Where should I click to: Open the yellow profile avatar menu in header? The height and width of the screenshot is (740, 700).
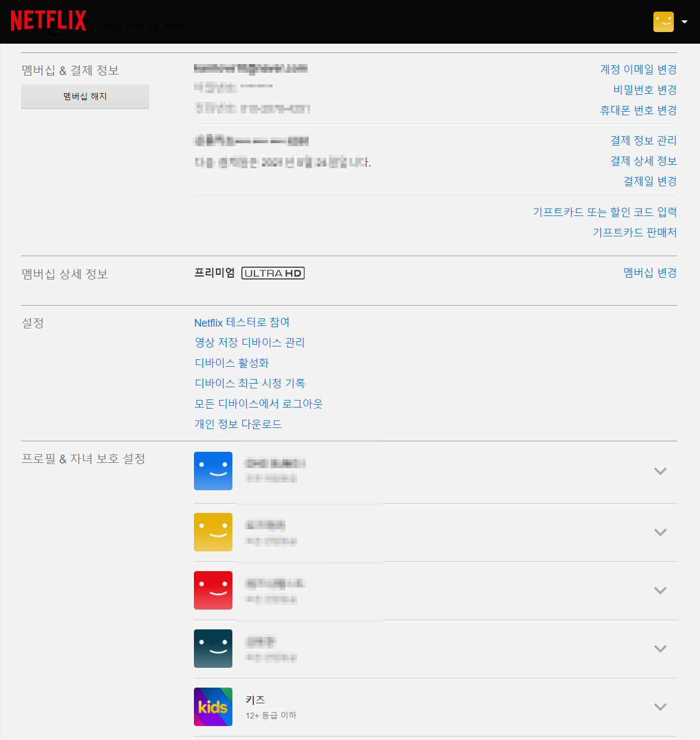pyautogui.click(x=663, y=22)
